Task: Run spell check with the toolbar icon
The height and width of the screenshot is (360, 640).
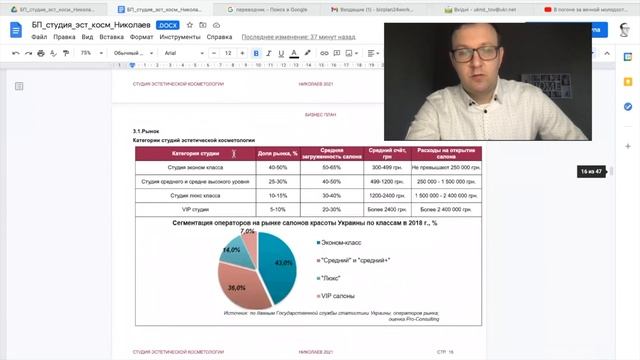Action: tap(53, 53)
